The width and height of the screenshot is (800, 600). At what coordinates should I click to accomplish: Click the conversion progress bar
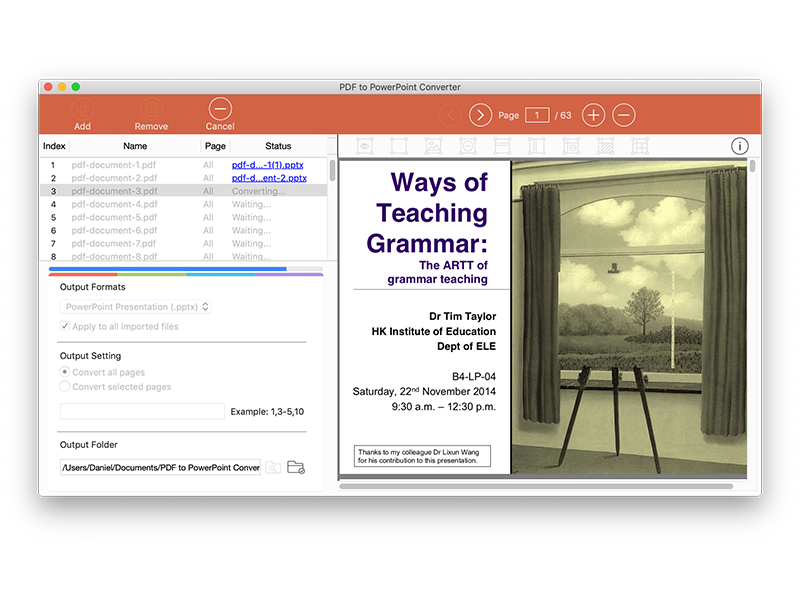pyautogui.click(x=186, y=268)
